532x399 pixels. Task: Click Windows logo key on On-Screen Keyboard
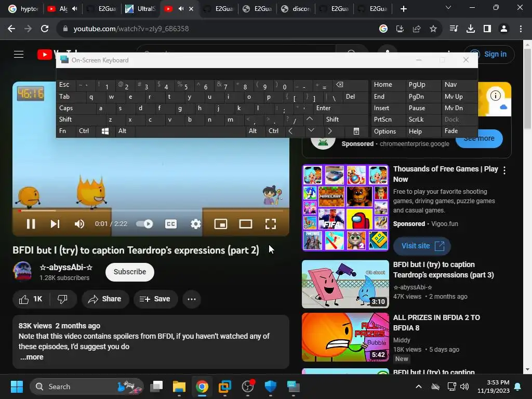click(x=105, y=131)
